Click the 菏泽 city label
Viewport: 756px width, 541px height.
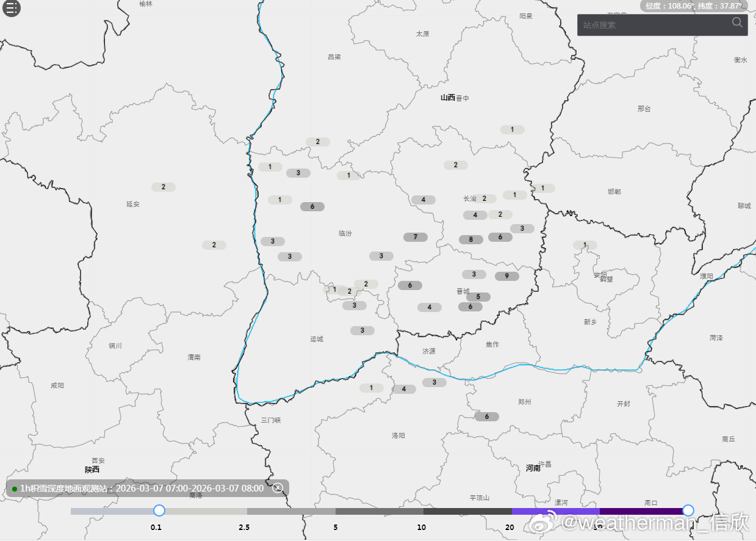coord(716,337)
